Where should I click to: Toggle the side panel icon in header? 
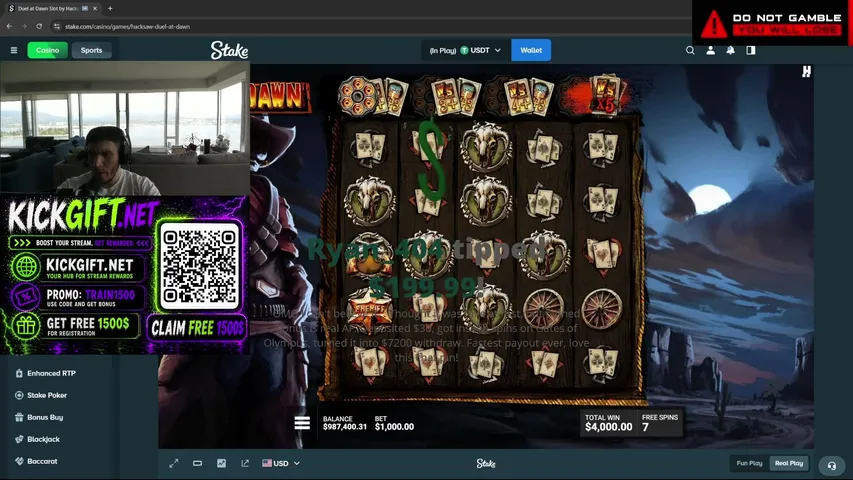pyautogui.click(x=751, y=50)
